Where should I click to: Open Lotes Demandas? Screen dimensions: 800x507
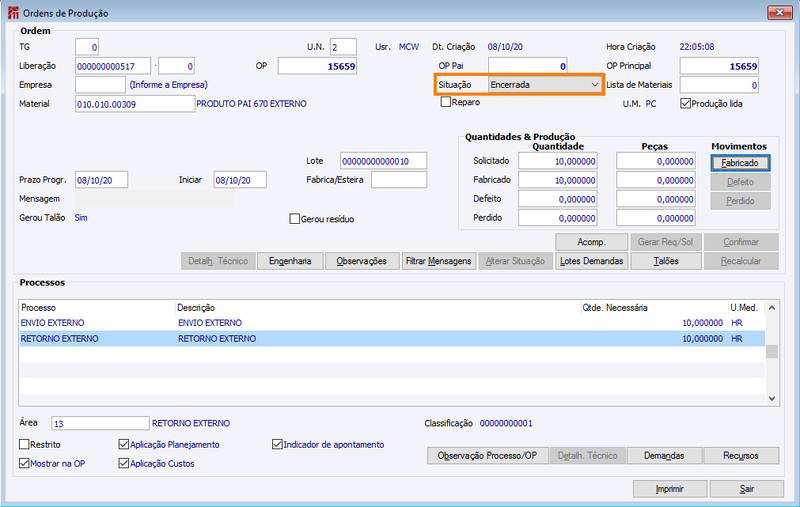591,261
